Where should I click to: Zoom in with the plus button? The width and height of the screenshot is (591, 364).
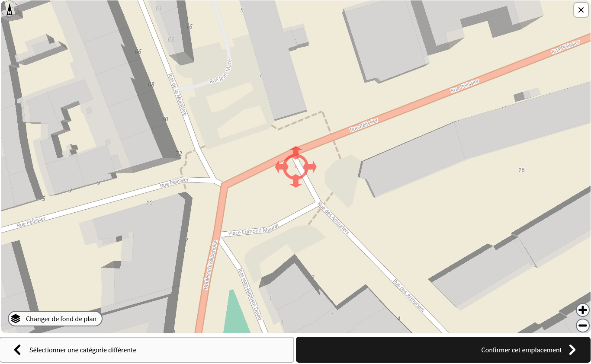tap(583, 310)
